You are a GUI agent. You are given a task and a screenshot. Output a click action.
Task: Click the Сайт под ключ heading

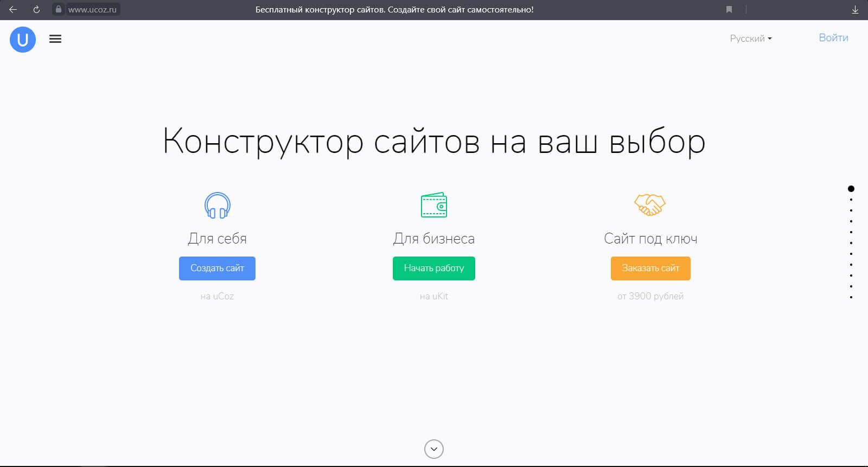point(650,239)
